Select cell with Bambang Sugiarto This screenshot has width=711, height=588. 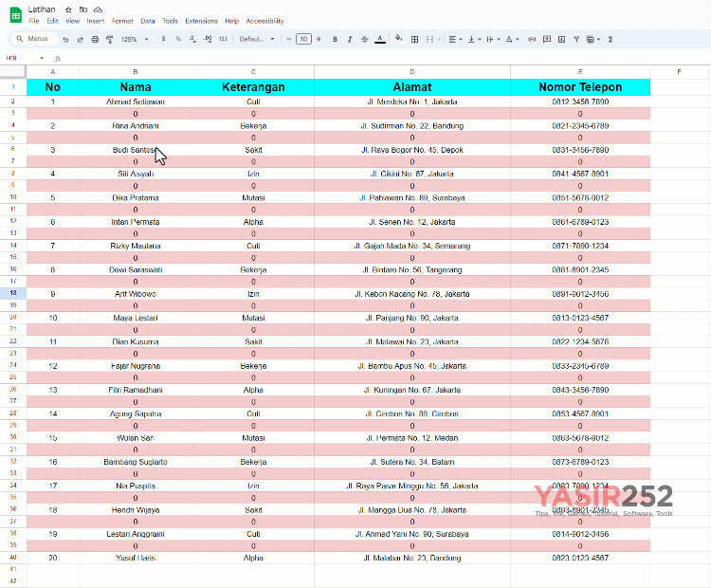[x=136, y=462]
